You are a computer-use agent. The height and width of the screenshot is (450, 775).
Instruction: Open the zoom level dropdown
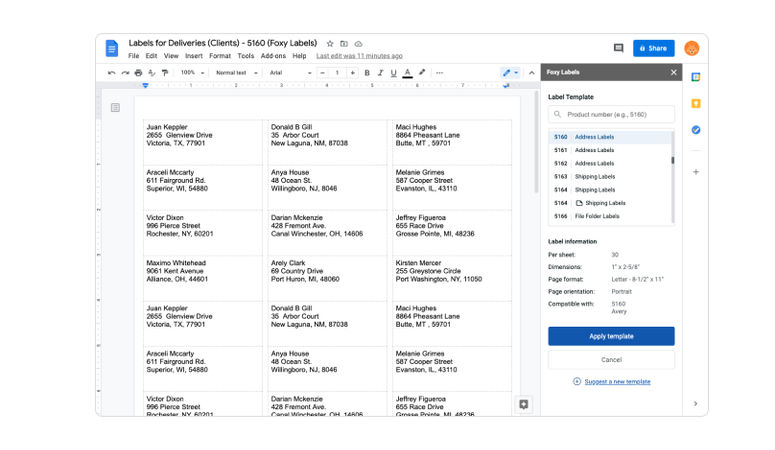click(192, 73)
